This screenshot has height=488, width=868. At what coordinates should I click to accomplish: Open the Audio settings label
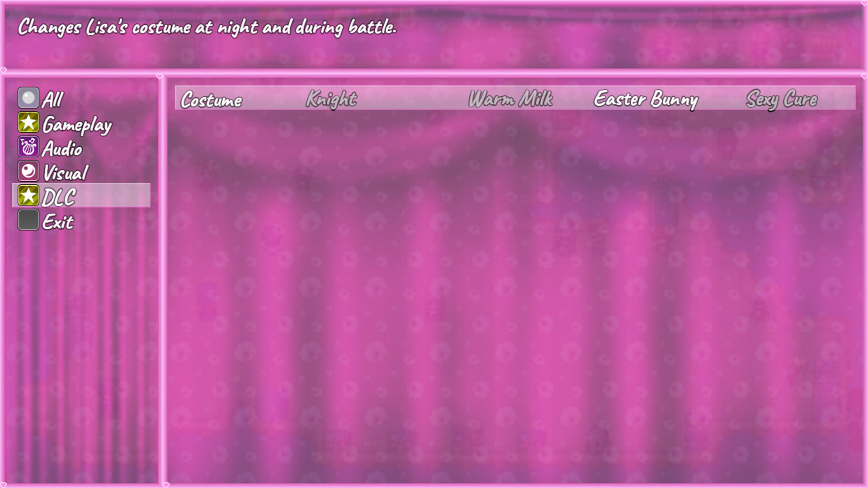[62, 149]
